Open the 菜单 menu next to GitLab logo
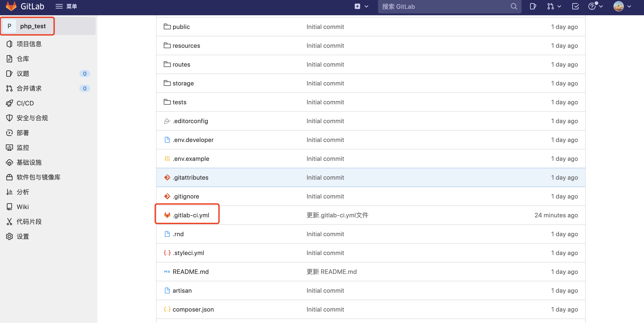Image resolution: width=644 pixels, height=323 pixels. pos(66,6)
